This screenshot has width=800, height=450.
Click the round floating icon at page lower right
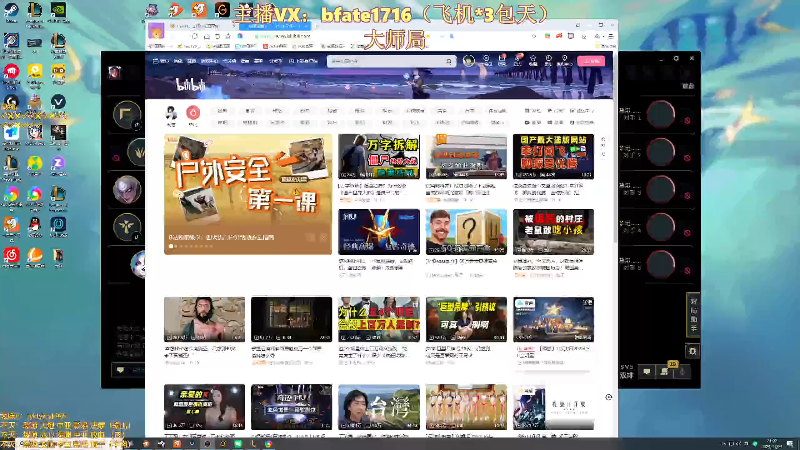click(x=609, y=397)
